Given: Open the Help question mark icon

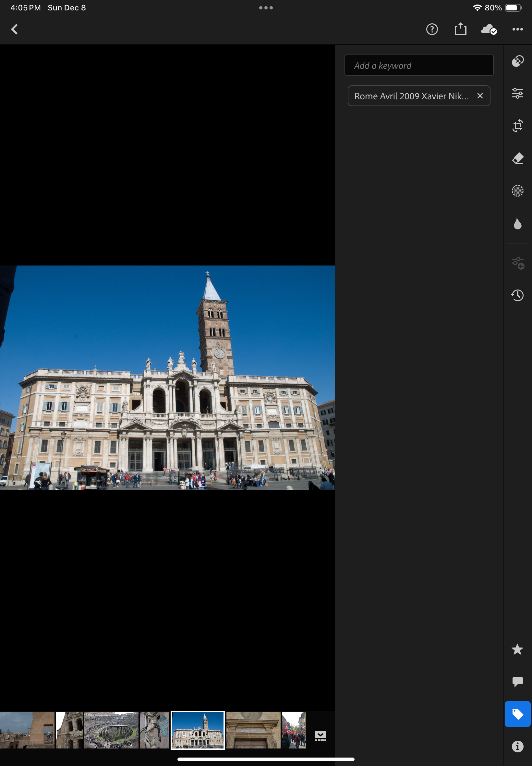Looking at the screenshot, I should point(432,29).
